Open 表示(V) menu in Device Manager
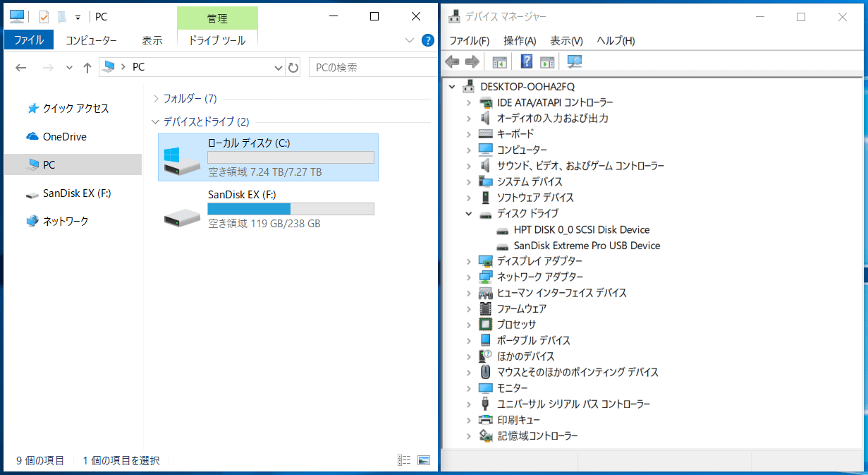868x475 pixels. point(566,40)
